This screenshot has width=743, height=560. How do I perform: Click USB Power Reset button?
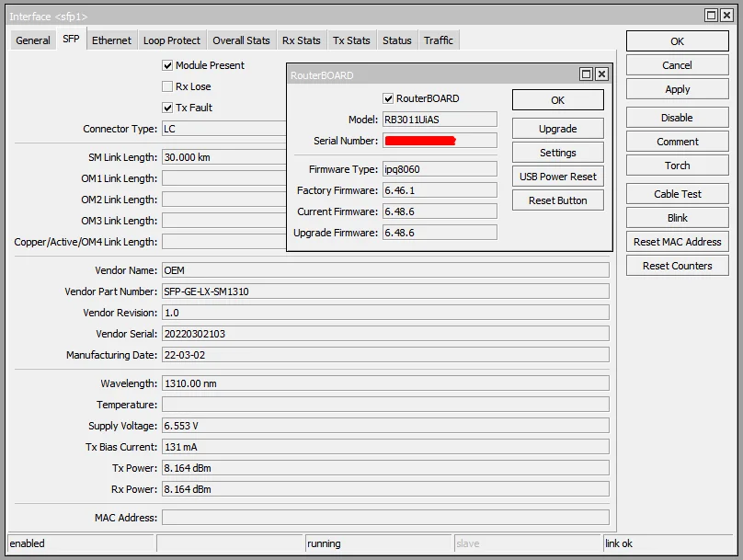coord(558,177)
